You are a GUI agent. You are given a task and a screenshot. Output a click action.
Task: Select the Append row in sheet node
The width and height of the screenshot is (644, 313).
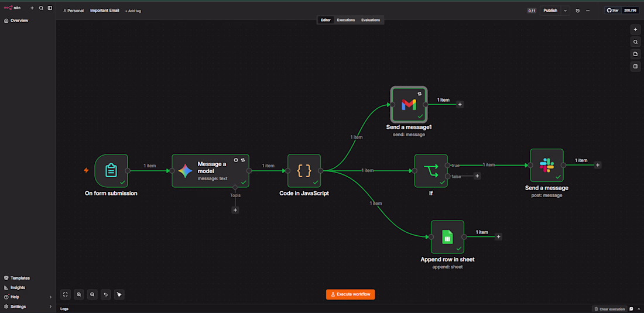(448, 237)
